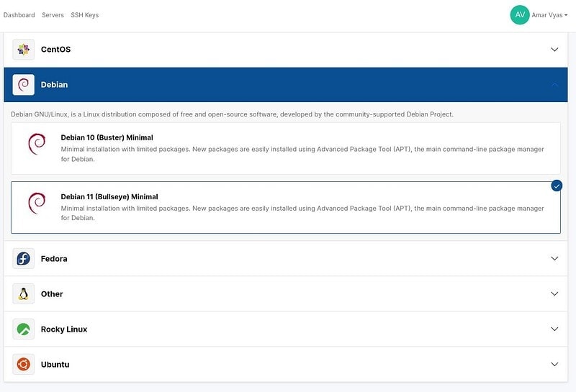
Task: Click the Debian swirl icon in the blue header
Action: [24, 85]
